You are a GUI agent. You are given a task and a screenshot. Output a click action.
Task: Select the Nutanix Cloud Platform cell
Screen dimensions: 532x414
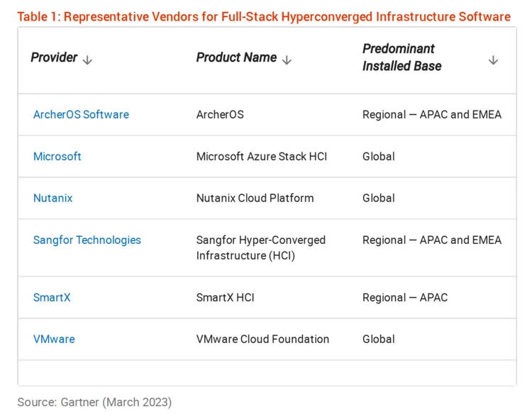[255, 198]
